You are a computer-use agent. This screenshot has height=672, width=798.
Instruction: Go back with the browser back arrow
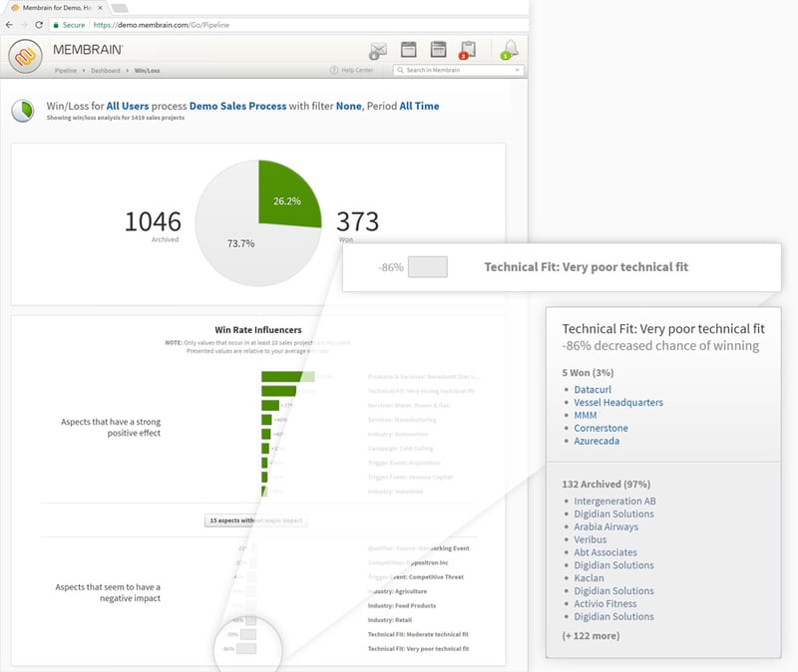9,24
